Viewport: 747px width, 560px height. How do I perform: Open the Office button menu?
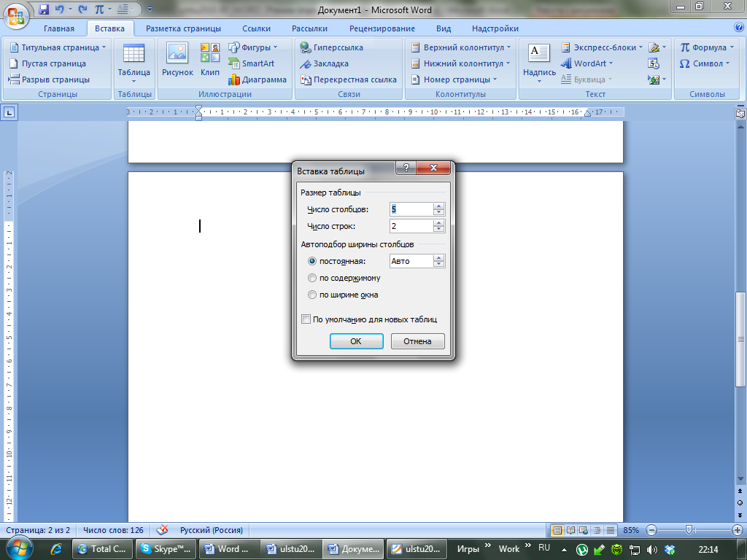click(16, 15)
